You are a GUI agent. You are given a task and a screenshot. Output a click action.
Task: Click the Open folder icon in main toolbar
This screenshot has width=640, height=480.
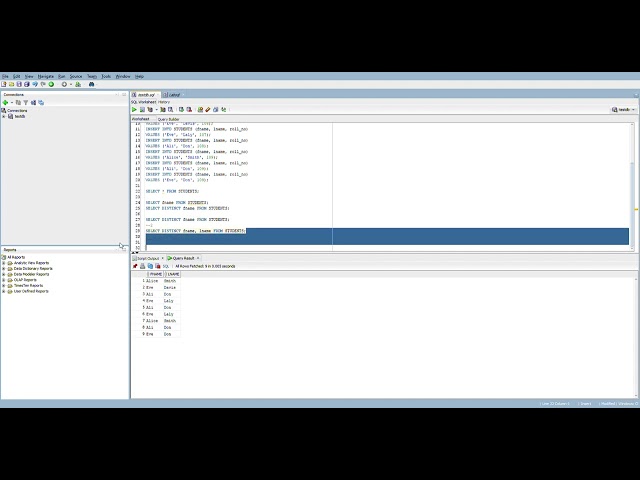(x=11, y=84)
